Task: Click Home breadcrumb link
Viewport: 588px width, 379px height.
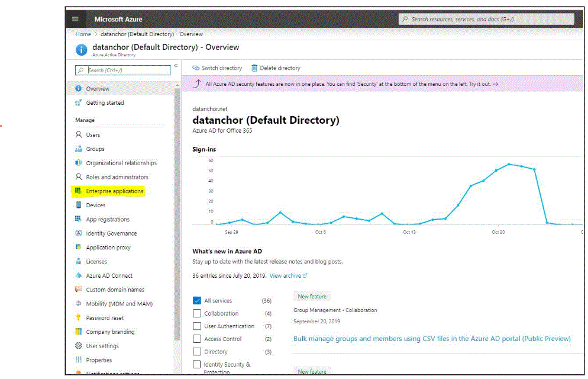Action: pyautogui.click(x=83, y=34)
